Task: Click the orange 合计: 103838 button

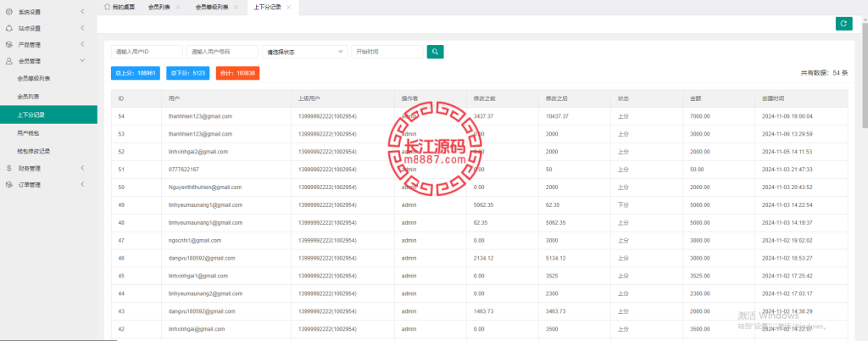Action: point(237,73)
